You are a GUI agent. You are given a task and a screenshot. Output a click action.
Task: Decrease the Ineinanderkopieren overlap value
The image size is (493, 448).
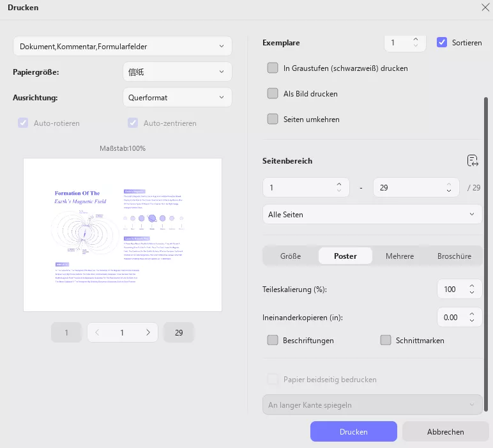point(472,321)
